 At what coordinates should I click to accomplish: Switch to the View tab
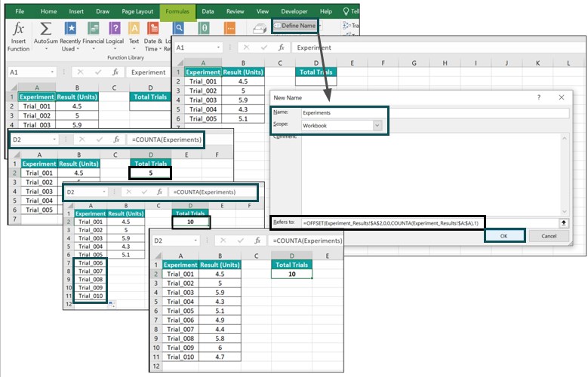point(263,11)
